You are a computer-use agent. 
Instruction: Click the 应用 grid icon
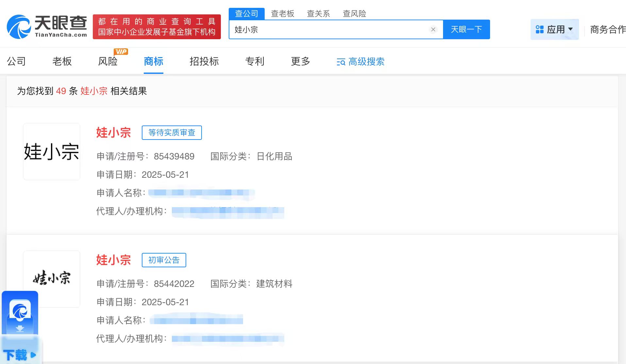539,29
